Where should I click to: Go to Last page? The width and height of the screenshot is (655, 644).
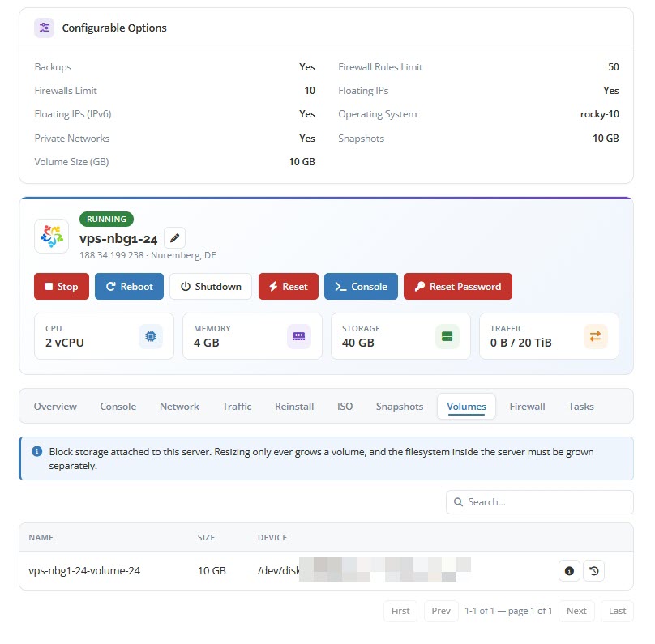click(617, 611)
